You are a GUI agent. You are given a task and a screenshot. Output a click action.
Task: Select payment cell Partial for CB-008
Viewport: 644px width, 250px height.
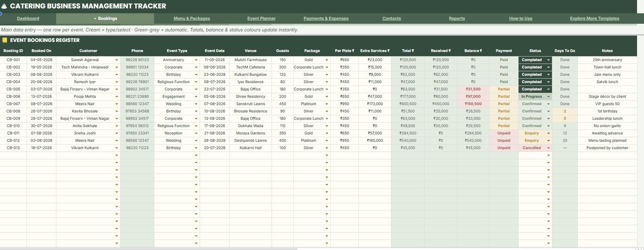pyautogui.click(x=504, y=111)
